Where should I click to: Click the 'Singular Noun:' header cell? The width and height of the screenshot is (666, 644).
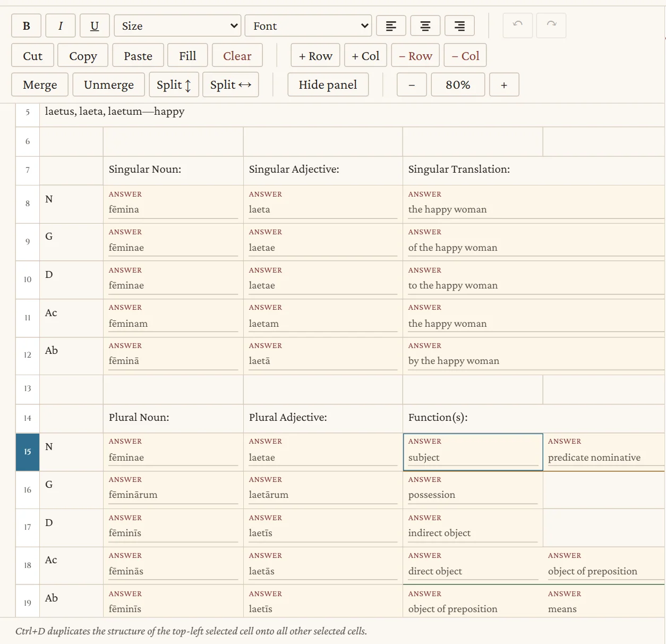pos(173,170)
